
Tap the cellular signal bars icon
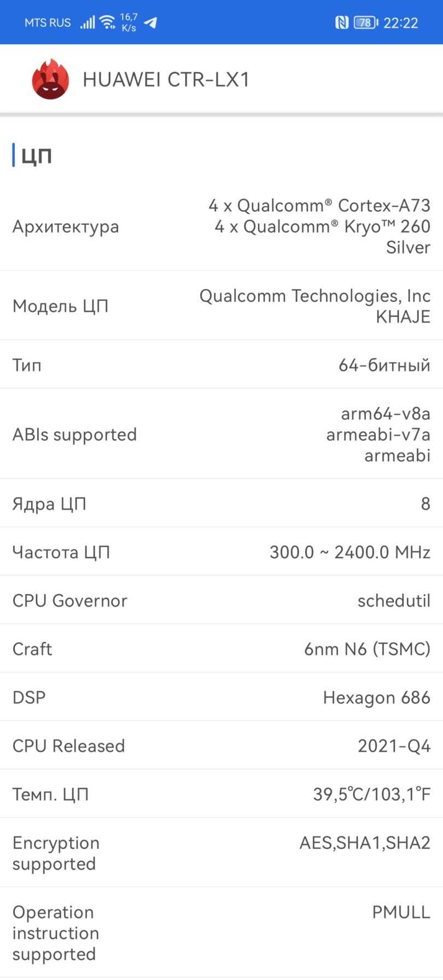click(x=88, y=22)
